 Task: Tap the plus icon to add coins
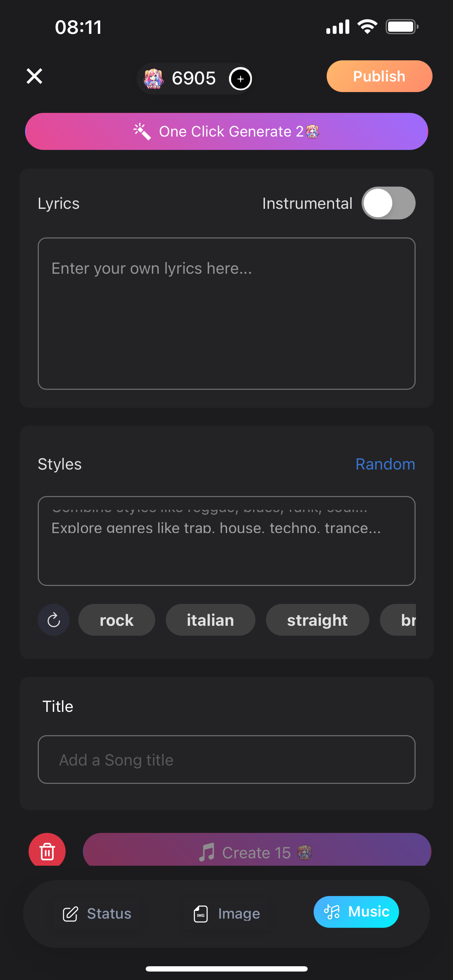coord(240,79)
